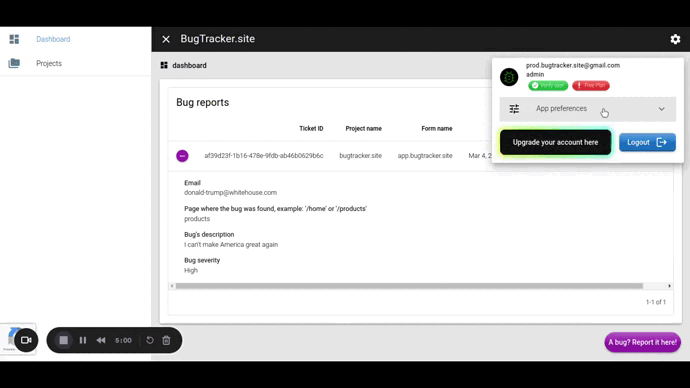The width and height of the screenshot is (690, 388).
Task: Click donald-trump@whitehouse.com email value
Action: pyautogui.click(x=231, y=193)
